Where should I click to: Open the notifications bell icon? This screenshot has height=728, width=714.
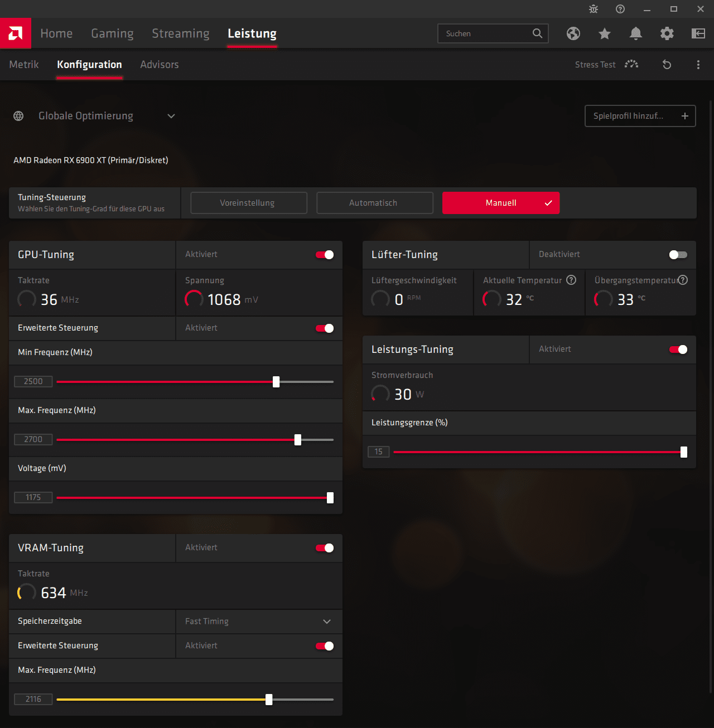click(x=636, y=33)
